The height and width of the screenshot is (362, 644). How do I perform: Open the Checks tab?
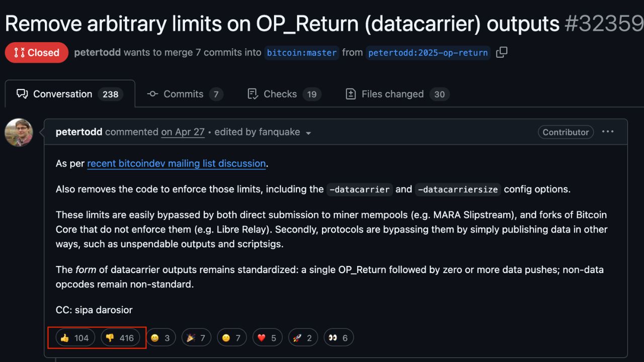click(x=284, y=94)
